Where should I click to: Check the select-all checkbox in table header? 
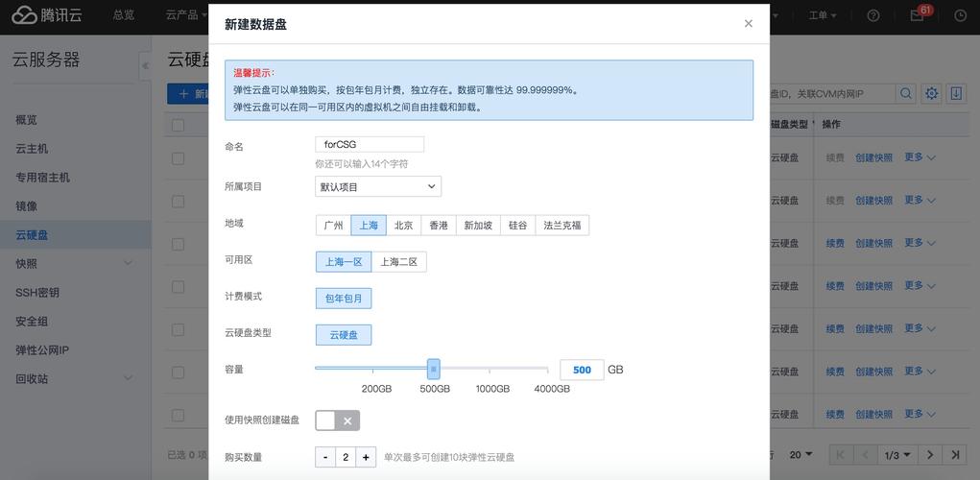coord(179,125)
